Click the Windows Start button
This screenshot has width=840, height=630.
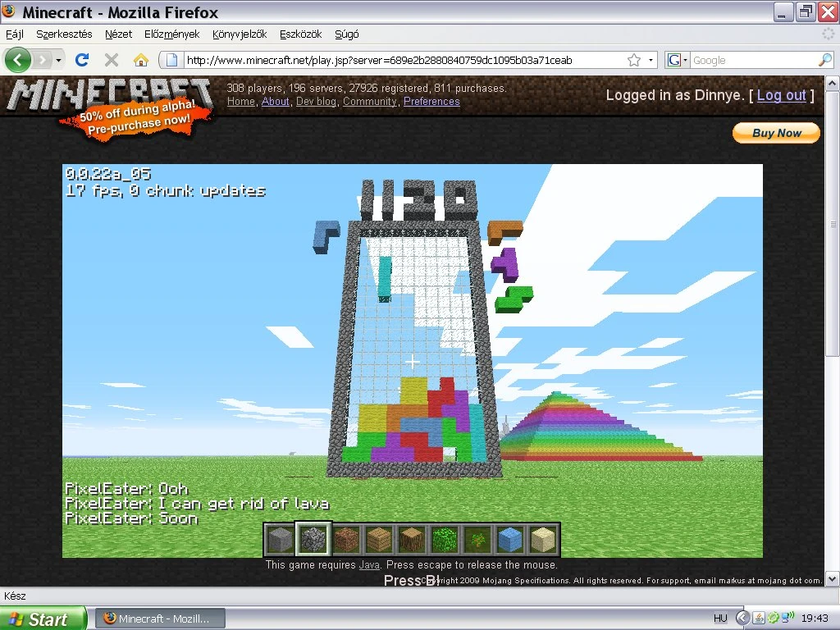pos(43,619)
